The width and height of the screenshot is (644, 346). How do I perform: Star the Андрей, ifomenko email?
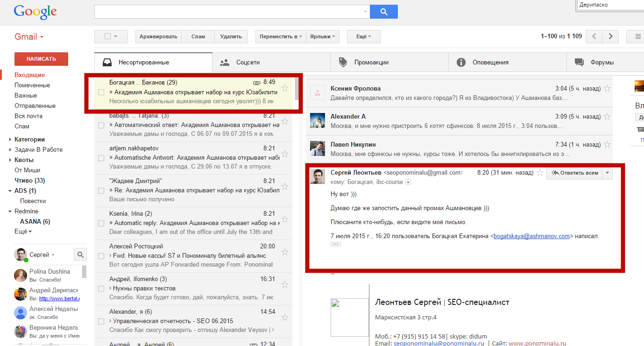(x=285, y=285)
